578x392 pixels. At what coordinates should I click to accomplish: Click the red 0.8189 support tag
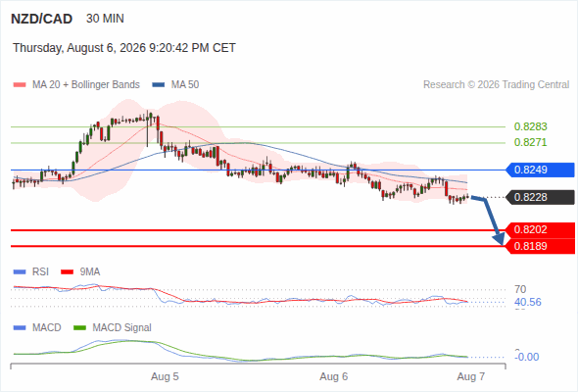pos(540,246)
